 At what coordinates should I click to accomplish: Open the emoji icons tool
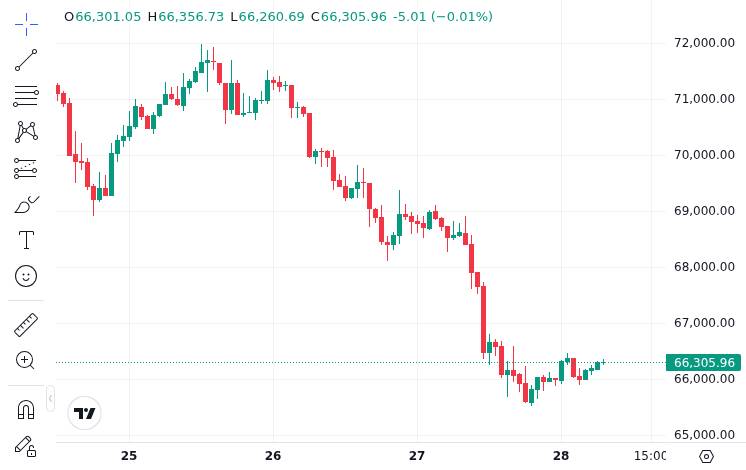(26, 275)
